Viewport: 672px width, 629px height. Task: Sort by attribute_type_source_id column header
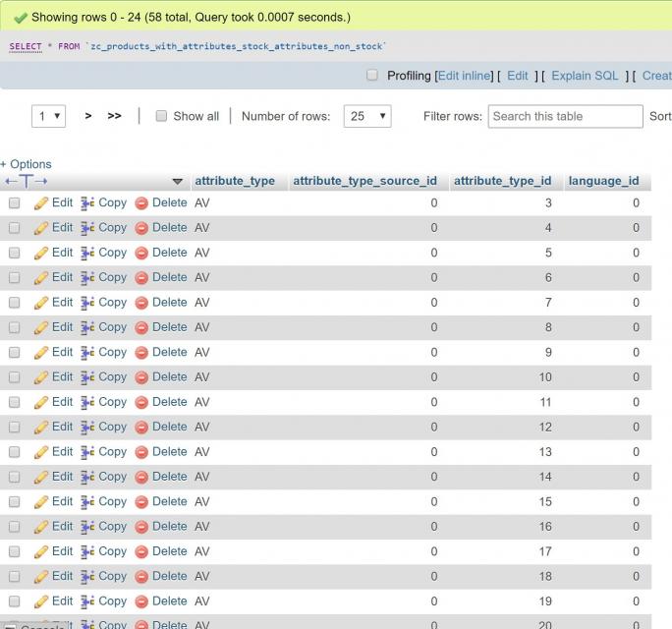[365, 181]
